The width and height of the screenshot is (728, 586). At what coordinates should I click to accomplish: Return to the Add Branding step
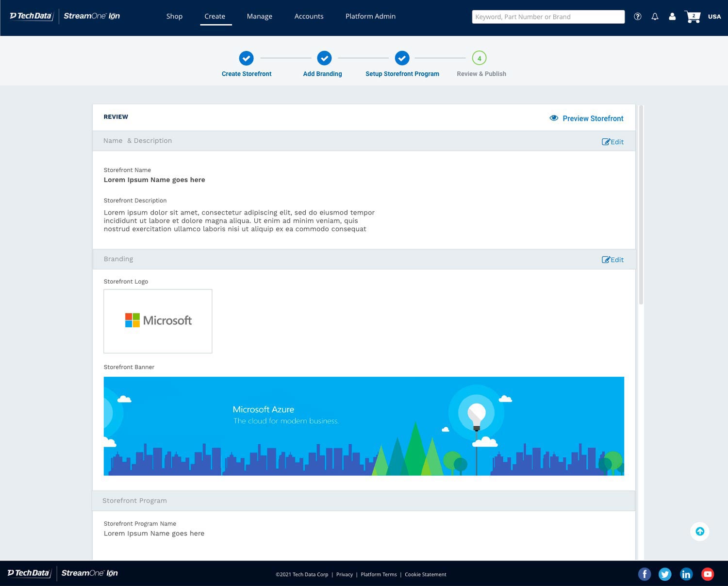click(x=324, y=59)
